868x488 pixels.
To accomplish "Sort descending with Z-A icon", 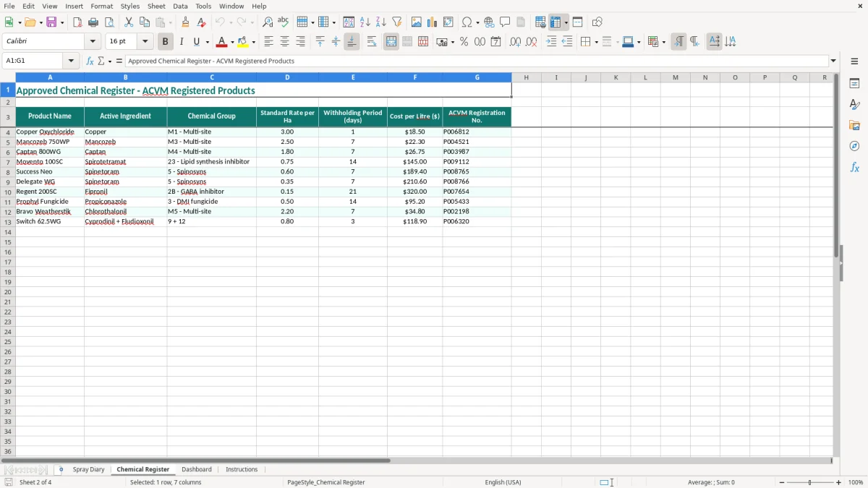I will (380, 22).
